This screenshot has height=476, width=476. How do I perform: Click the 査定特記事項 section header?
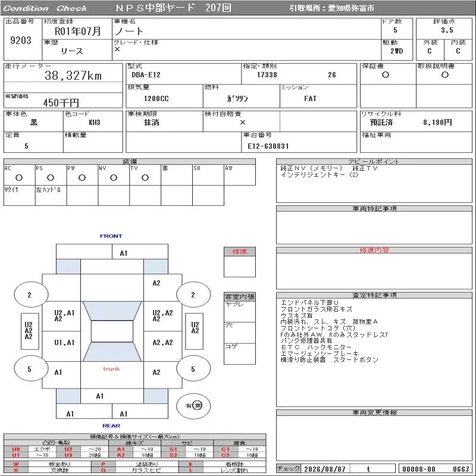click(x=374, y=295)
